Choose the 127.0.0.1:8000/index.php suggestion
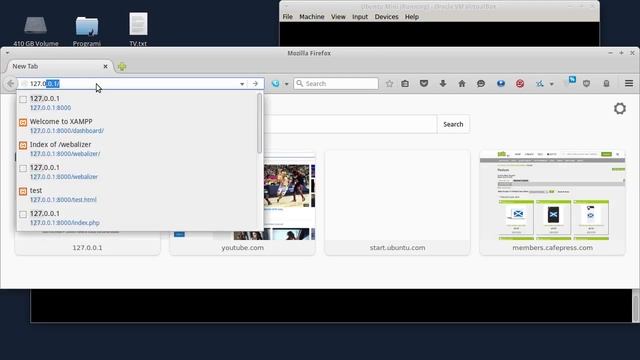Image resolution: width=640 pixels, height=360 pixels. [x=137, y=218]
